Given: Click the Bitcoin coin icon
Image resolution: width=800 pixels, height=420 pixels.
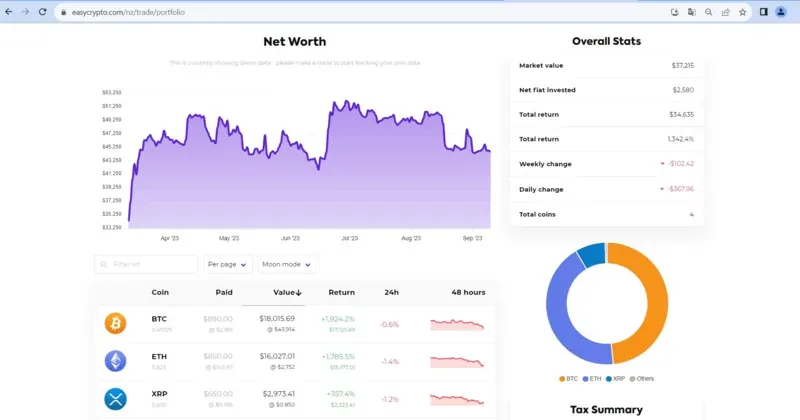Looking at the screenshot, I should 115,323.
